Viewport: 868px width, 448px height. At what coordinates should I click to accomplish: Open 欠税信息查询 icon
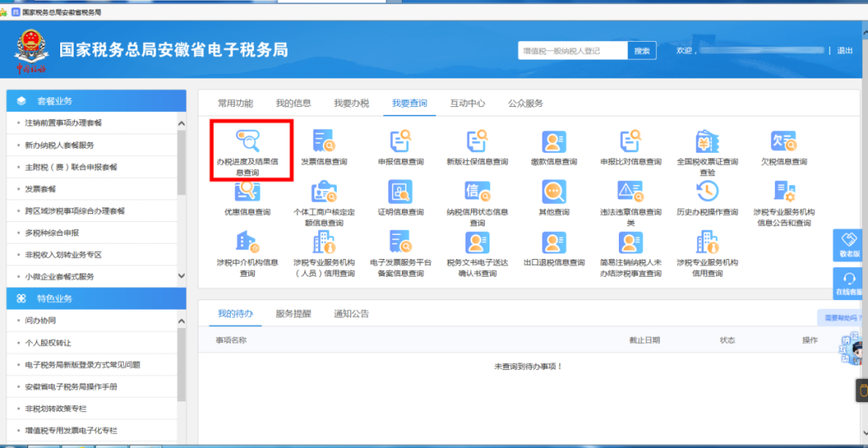[784, 141]
